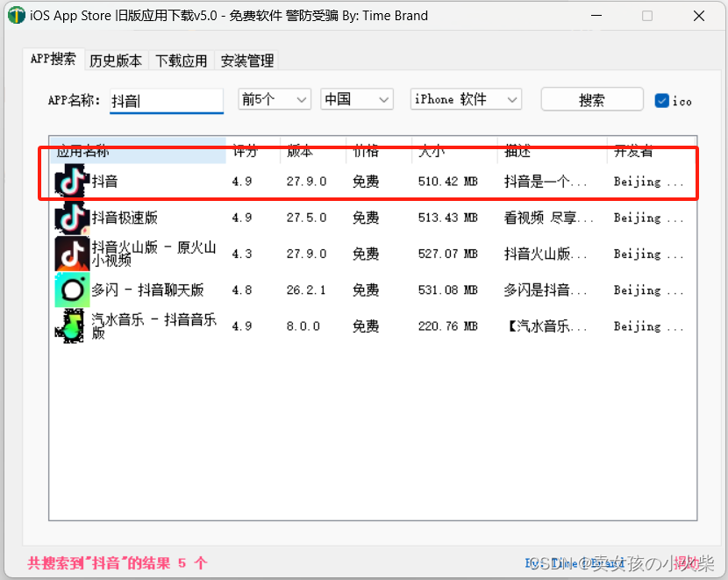Select the 抖音 row name text

tap(105, 181)
